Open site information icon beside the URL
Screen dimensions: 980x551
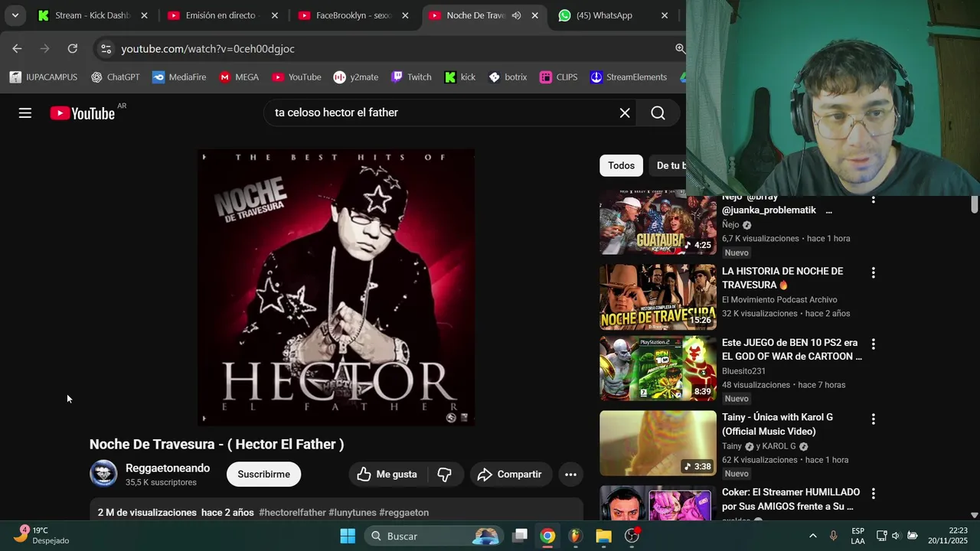tap(105, 48)
